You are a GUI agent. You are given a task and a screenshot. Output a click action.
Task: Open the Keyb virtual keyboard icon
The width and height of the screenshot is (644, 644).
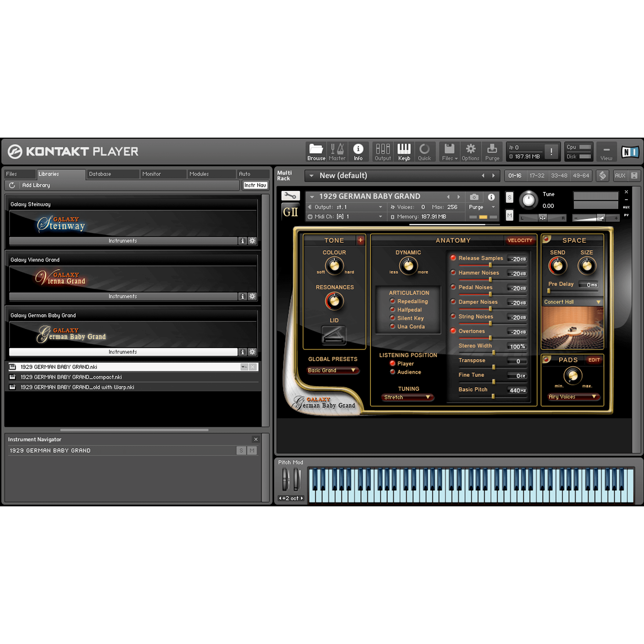point(404,152)
